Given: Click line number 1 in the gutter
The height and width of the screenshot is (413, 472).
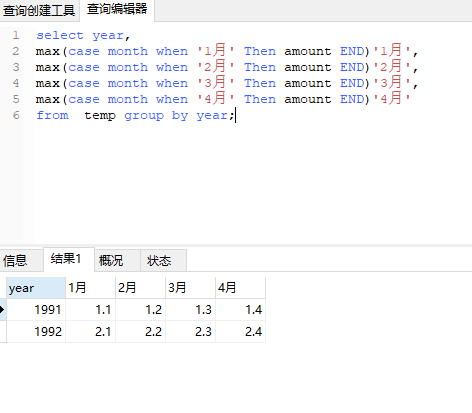Looking at the screenshot, I should pyautogui.click(x=16, y=35).
